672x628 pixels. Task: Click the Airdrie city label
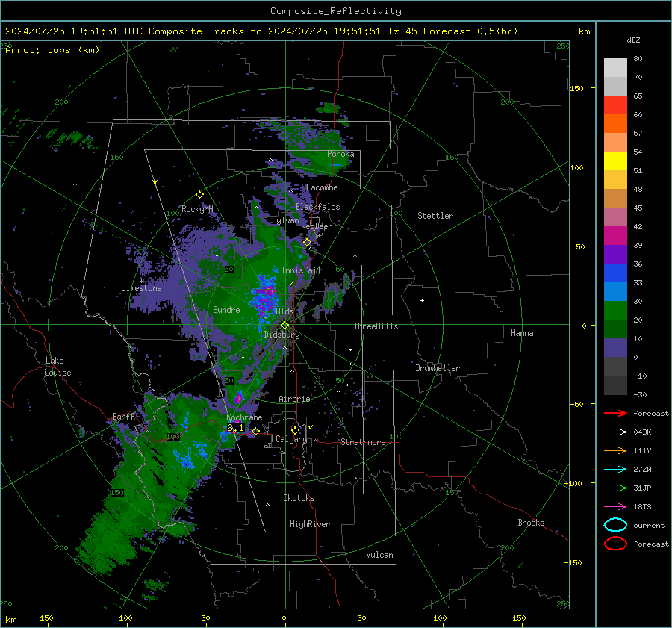(x=294, y=399)
